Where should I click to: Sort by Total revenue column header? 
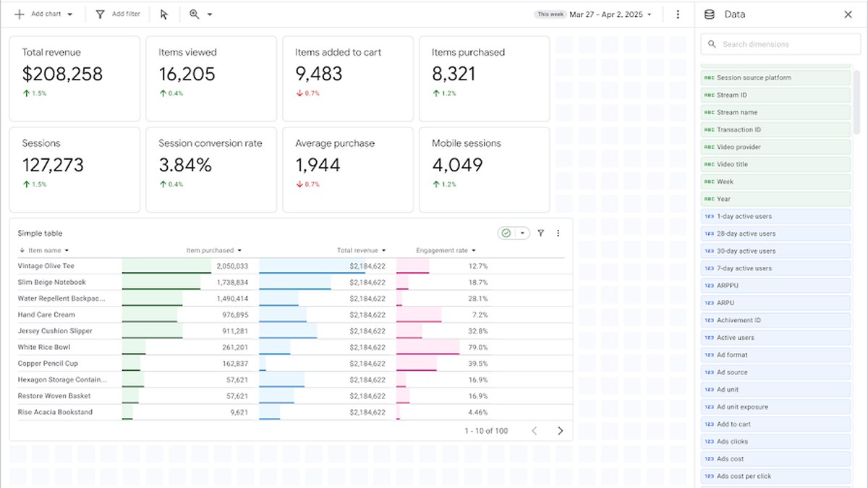pos(361,251)
